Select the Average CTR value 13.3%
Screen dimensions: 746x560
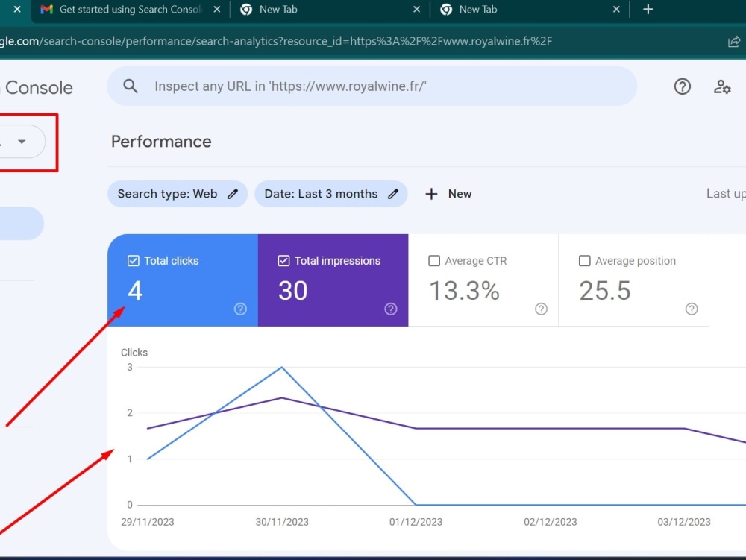point(464,291)
